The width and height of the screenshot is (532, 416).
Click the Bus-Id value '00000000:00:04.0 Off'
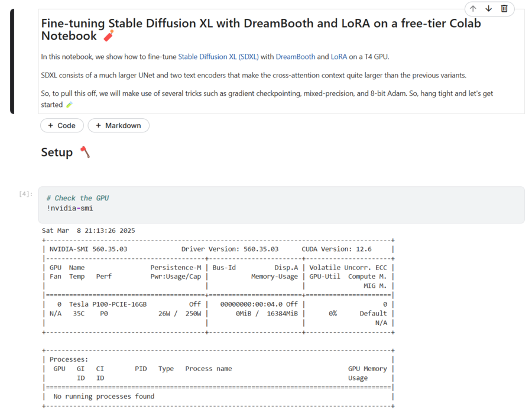pos(259,304)
